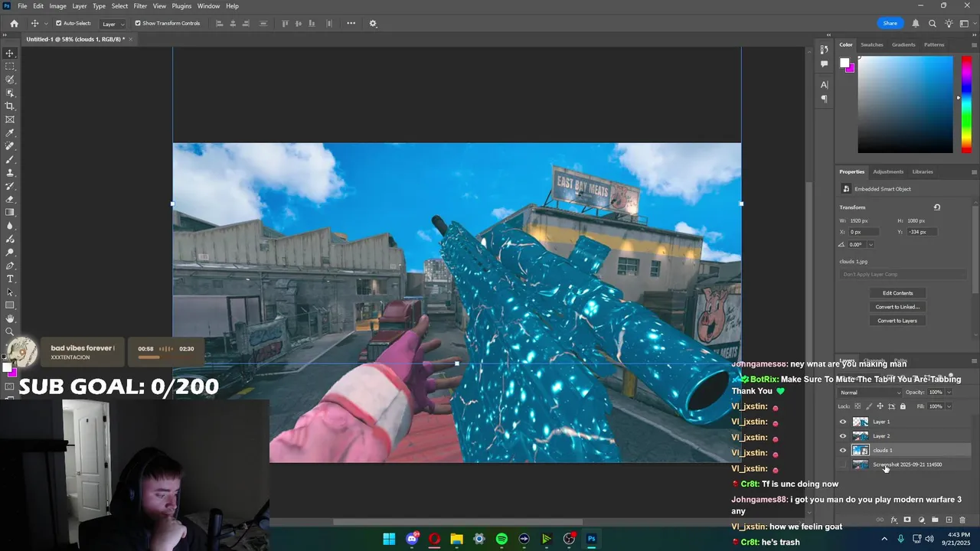Hide Layer 2 with its eye icon

click(x=843, y=436)
